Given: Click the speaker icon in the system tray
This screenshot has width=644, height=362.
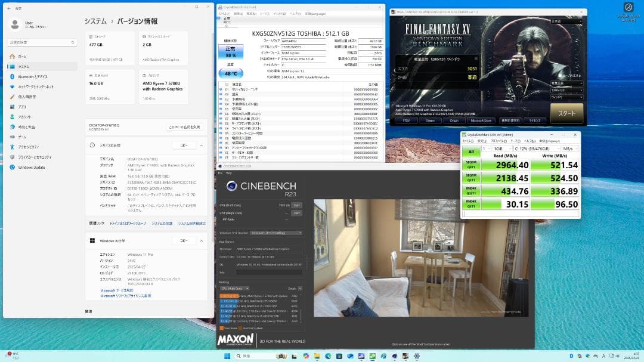Looking at the screenshot, I should click(x=617, y=356).
